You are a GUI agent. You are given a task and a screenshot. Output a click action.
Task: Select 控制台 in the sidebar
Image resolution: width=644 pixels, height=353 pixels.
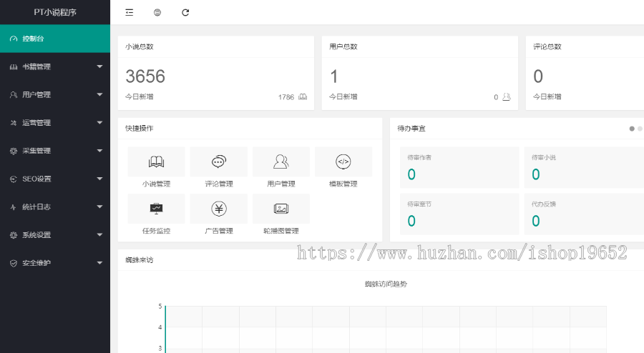[x=55, y=39]
